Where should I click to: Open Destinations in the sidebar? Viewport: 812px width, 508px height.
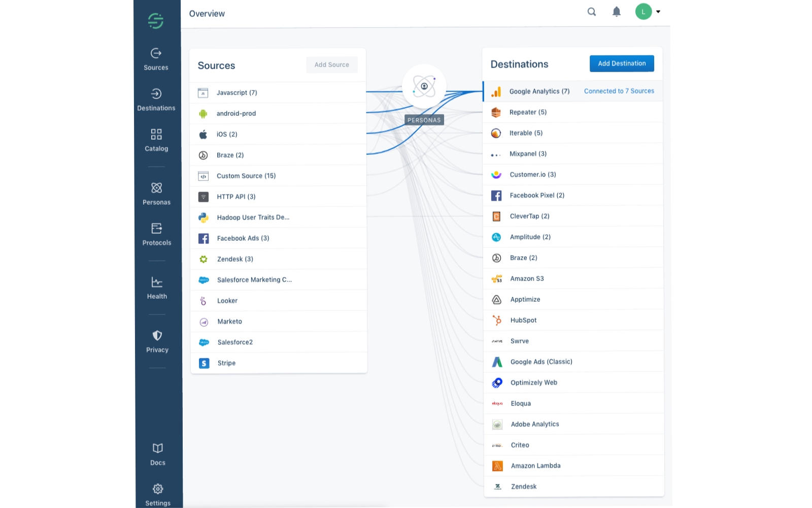pyautogui.click(x=156, y=99)
